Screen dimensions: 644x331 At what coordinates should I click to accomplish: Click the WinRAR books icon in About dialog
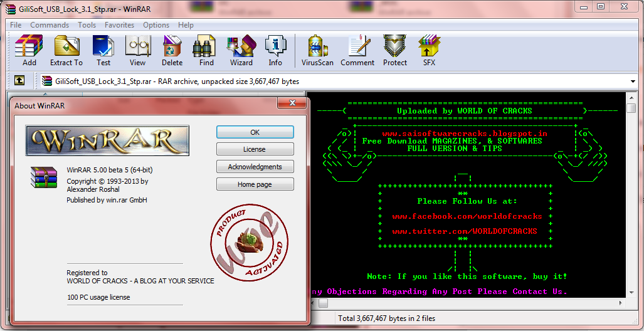click(x=43, y=177)
